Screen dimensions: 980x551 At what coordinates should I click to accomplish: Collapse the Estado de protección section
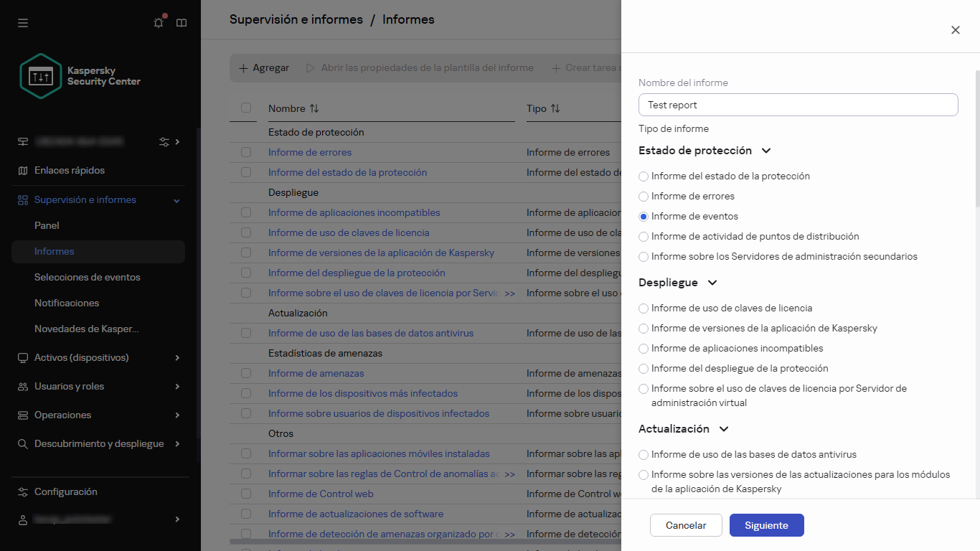(766, 151)
